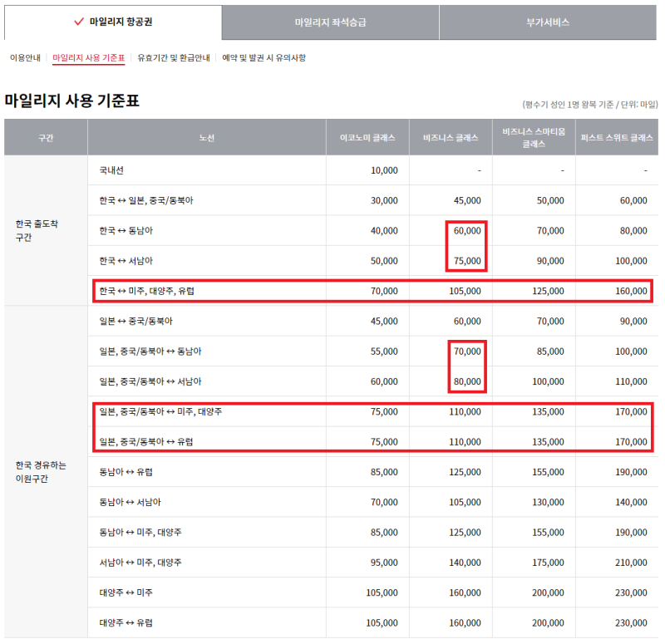Viewport: 665px width, 644px height.
Task: Click 55,000 economy value for 일본, 중국/동북아 ↔ 동남아
Action: tap(384, 351)
